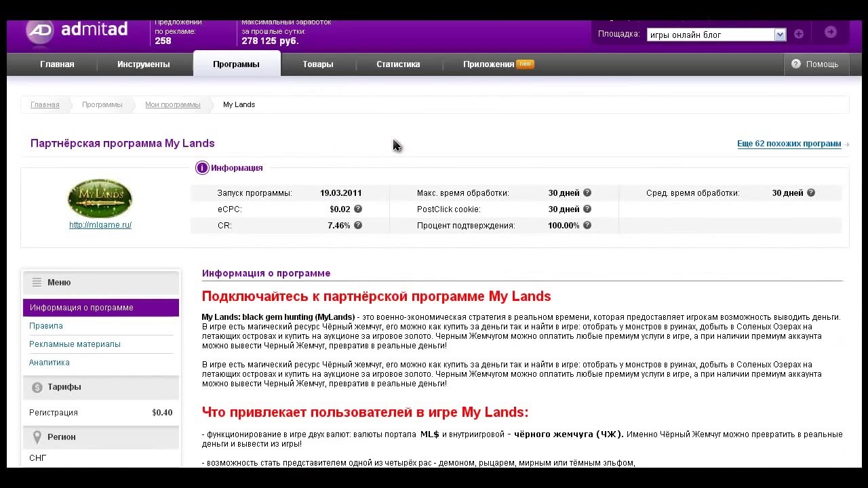Click the Тарифы sidebar header
The width and height of the screenshot is (868, 488).
click(101, 387)
